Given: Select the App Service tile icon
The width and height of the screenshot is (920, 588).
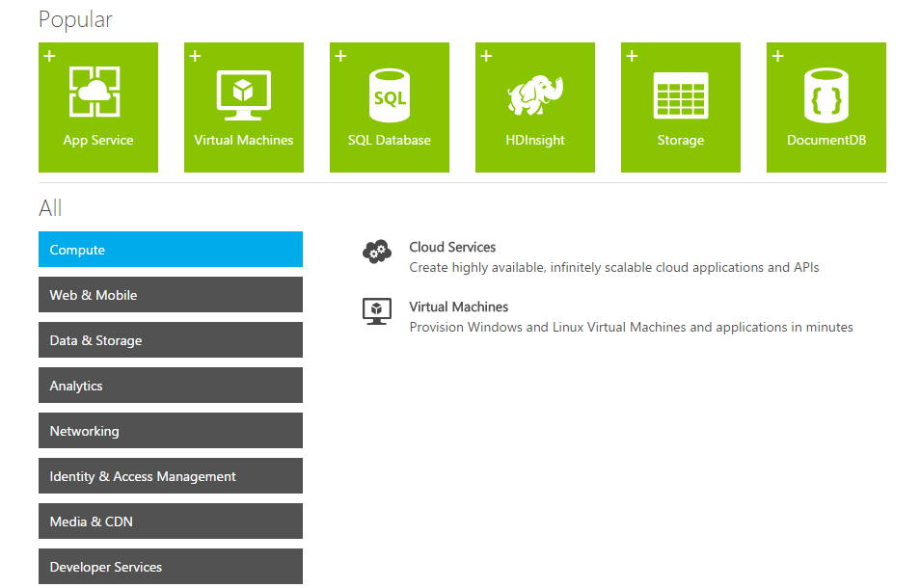Looking at the screenshot, I should pyautogui.click(x=97, y=92).
